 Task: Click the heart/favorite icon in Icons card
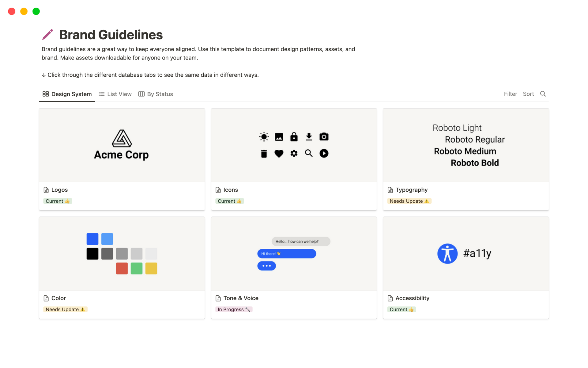pyautogui.click(x=279, y=153)
